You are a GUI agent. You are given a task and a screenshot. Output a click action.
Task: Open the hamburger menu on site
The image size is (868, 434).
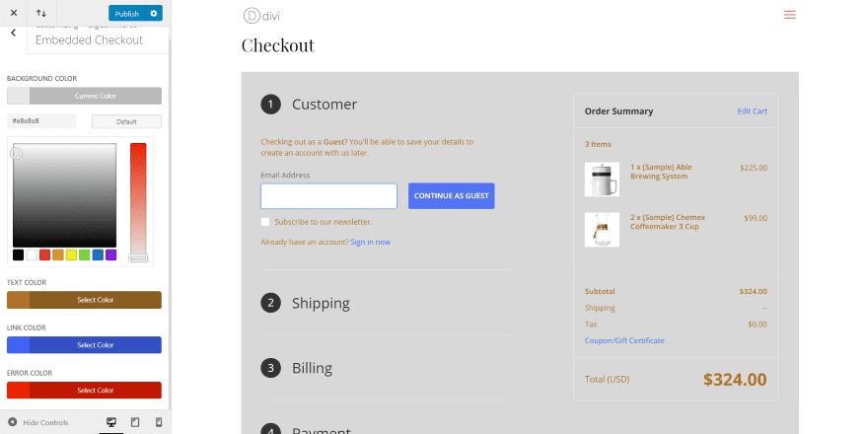click(x=789, y=15)
